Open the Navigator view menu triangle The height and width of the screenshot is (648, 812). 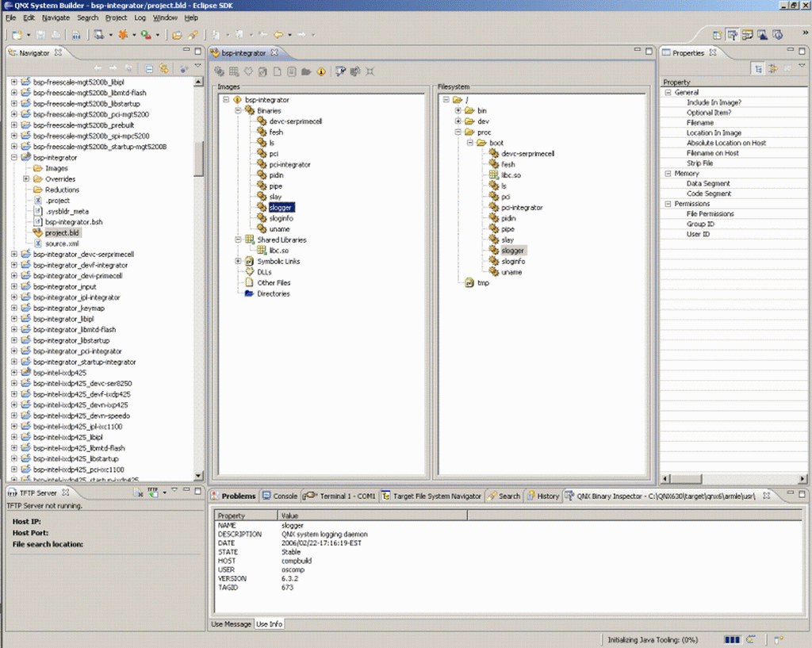[197, 67]
